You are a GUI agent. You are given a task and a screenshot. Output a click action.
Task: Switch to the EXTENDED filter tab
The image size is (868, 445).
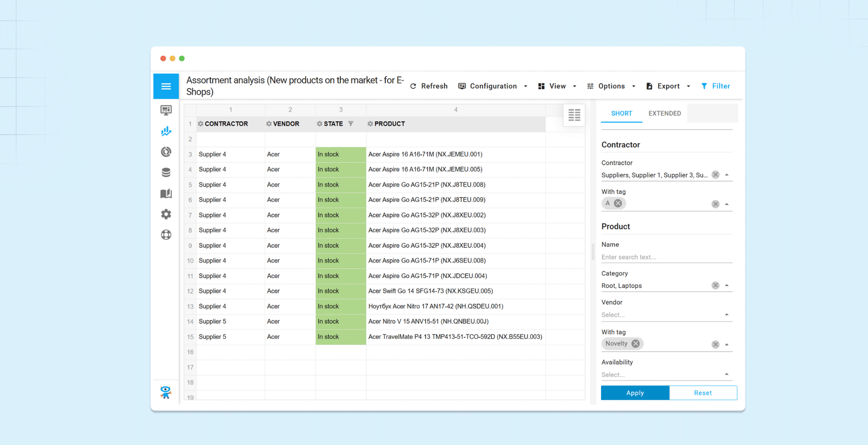664,113
